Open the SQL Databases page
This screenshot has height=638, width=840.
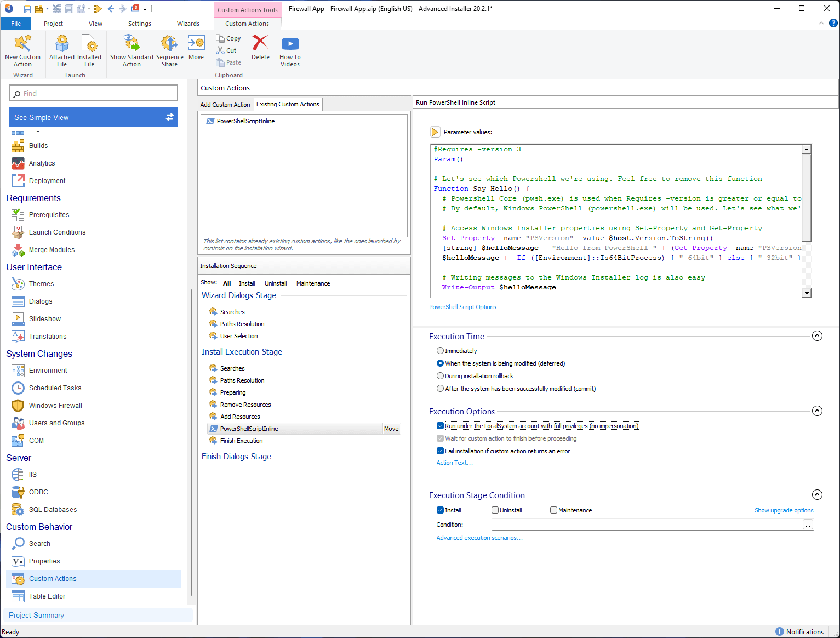coord(53,510)
